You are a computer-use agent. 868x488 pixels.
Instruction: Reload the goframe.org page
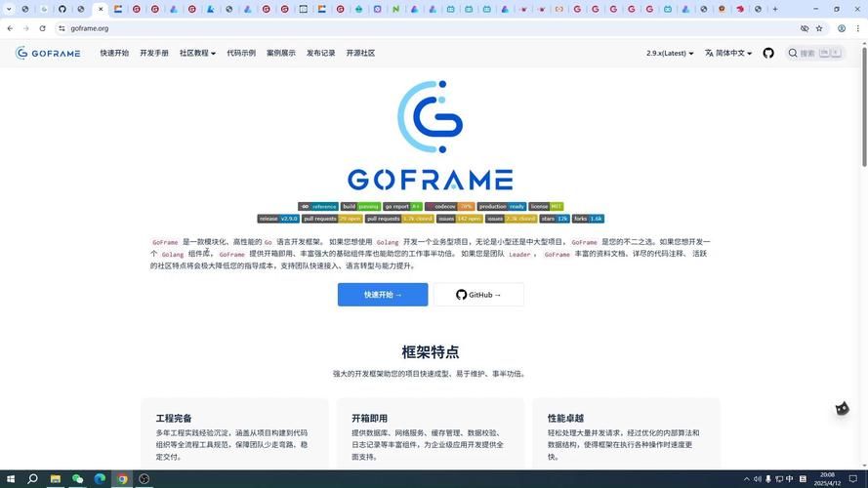click(42, 28)
